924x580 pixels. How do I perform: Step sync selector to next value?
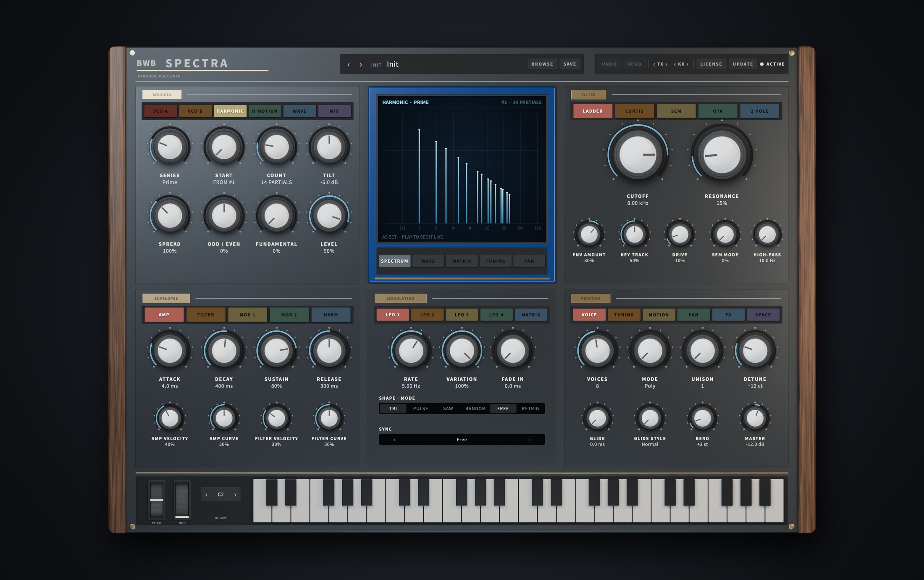point(529,440)
